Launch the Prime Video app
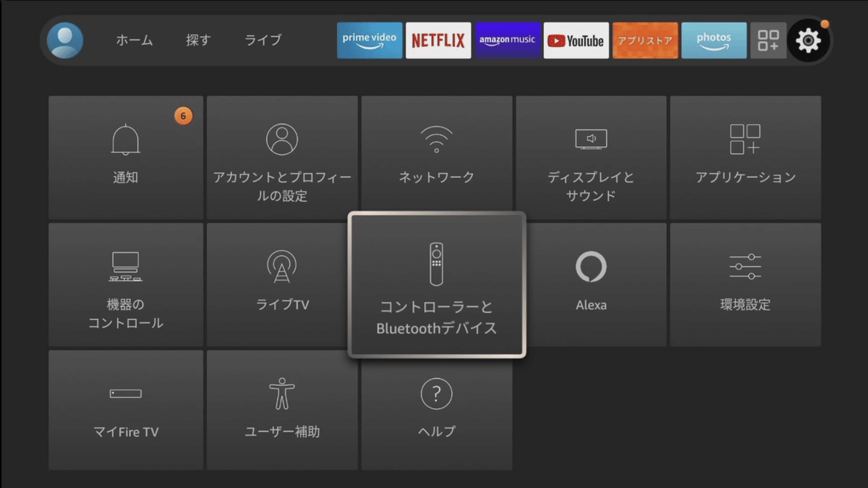 [370, 41]
